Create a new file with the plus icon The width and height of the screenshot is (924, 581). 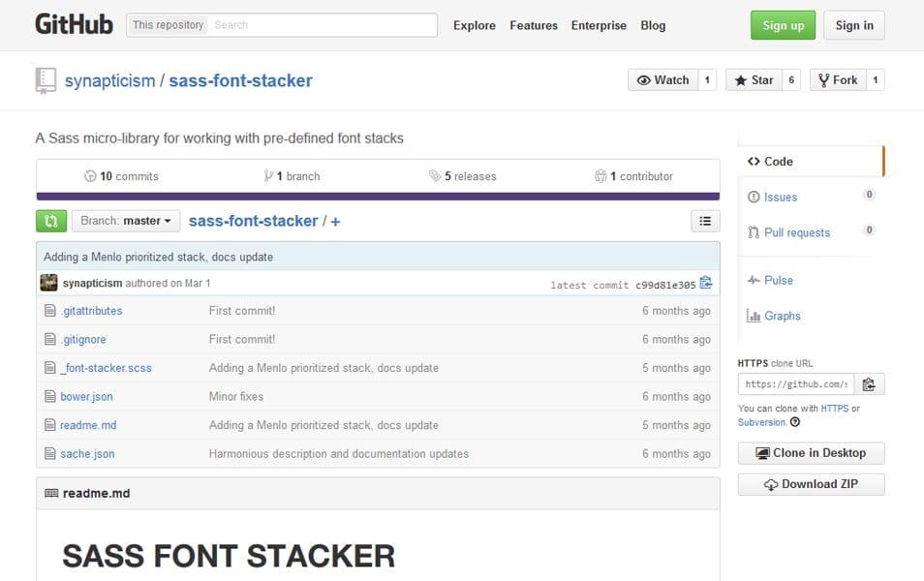point(334,221)
